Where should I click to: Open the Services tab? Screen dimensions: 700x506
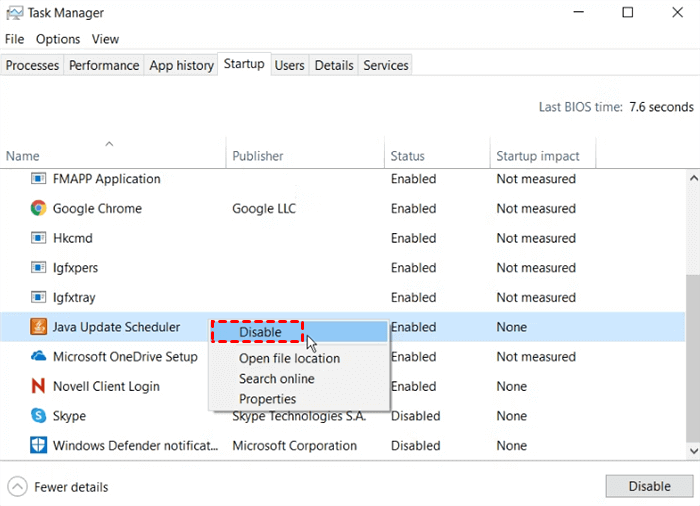(x=386, y=65)
